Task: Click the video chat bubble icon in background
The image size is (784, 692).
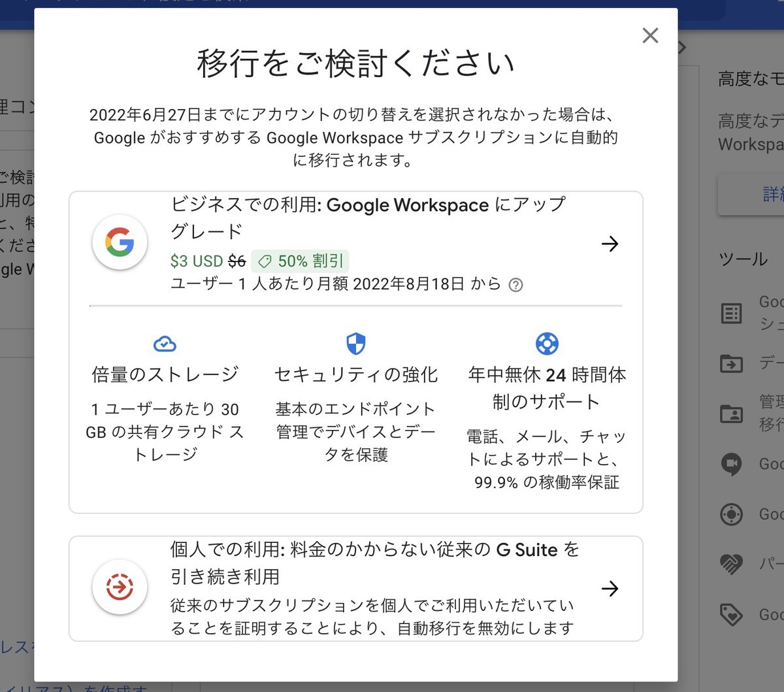Action: [731, 465]
